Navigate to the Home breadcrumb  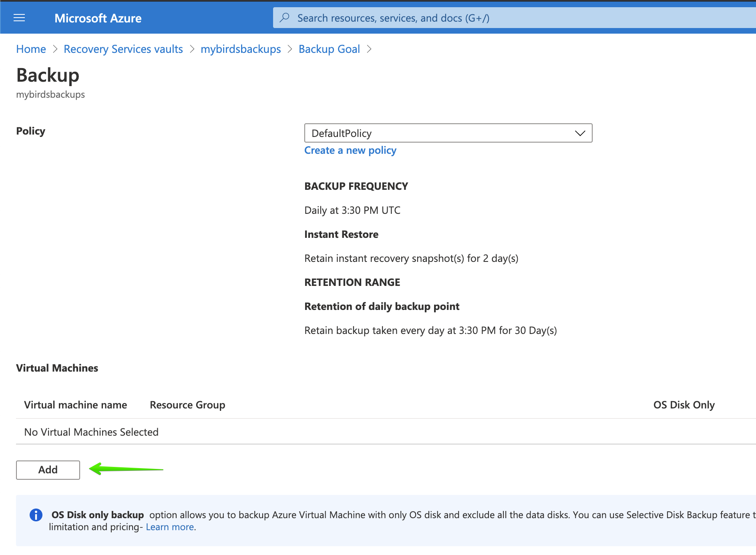coord(31,49)
